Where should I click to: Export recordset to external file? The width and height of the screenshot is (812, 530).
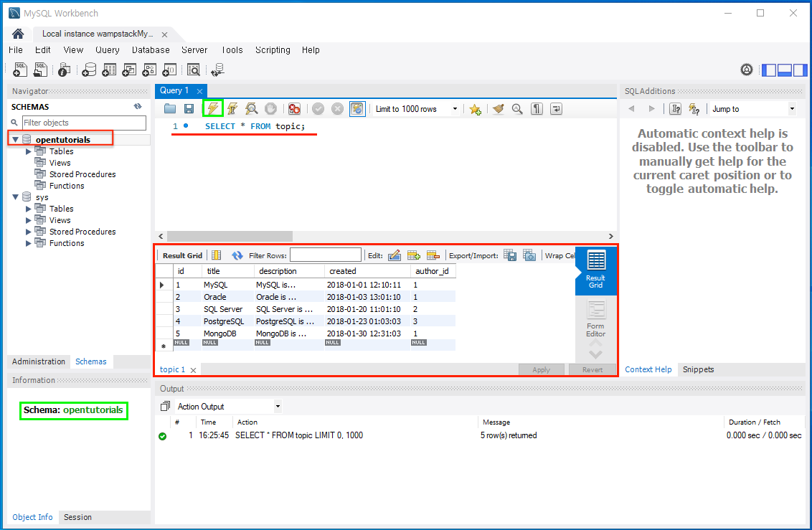510,255
